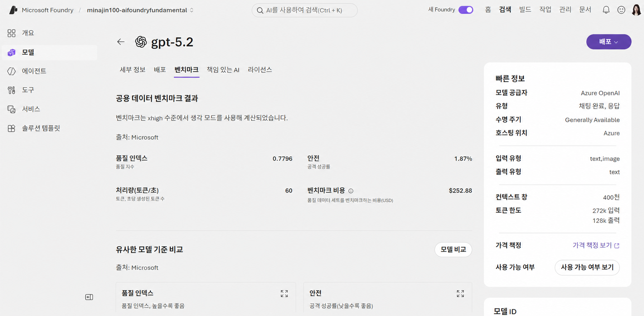Open 검색 in top navigation
The width and height of the screenshot is (644, 316).
tap(505, 10)
